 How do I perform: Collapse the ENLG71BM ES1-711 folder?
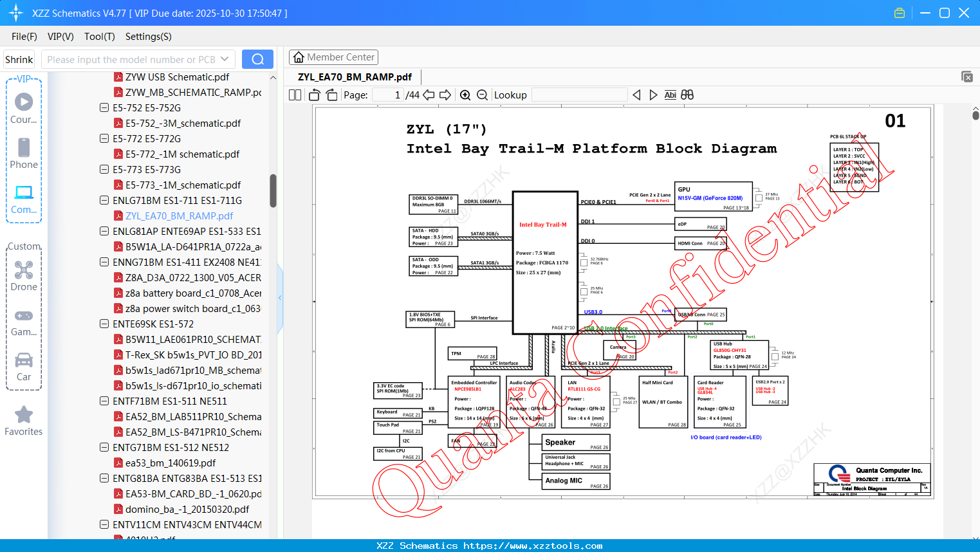pos(104,201)
